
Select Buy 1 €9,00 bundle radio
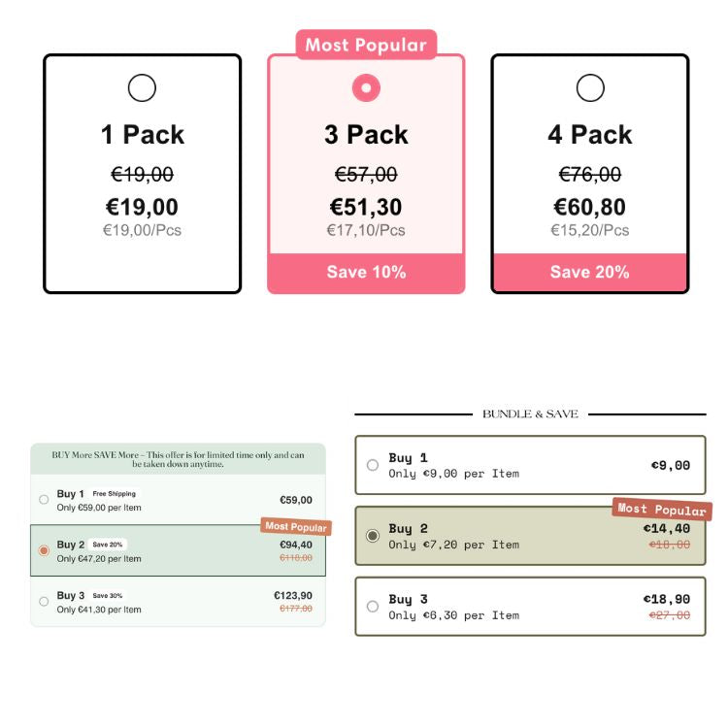(x=373, y=465)
